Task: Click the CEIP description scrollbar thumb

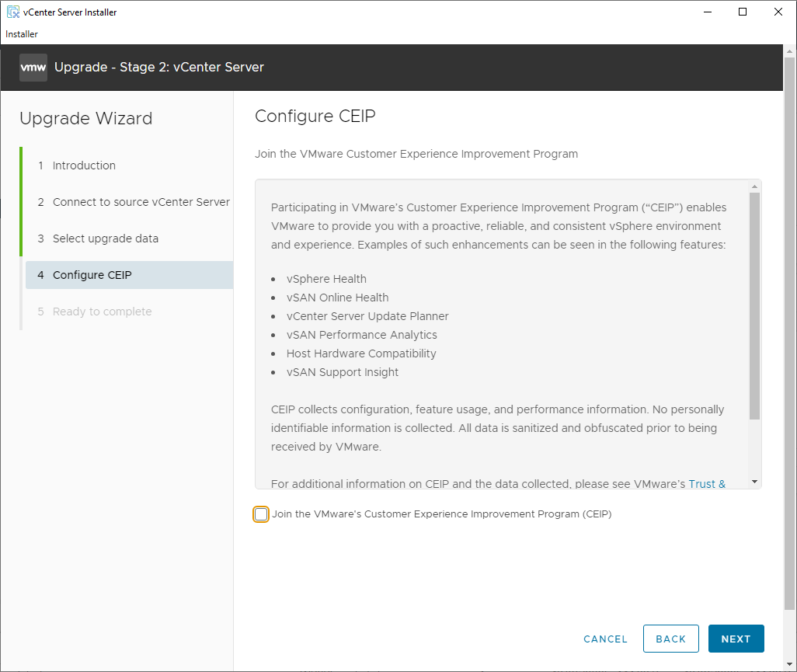Action: point(754,305)
